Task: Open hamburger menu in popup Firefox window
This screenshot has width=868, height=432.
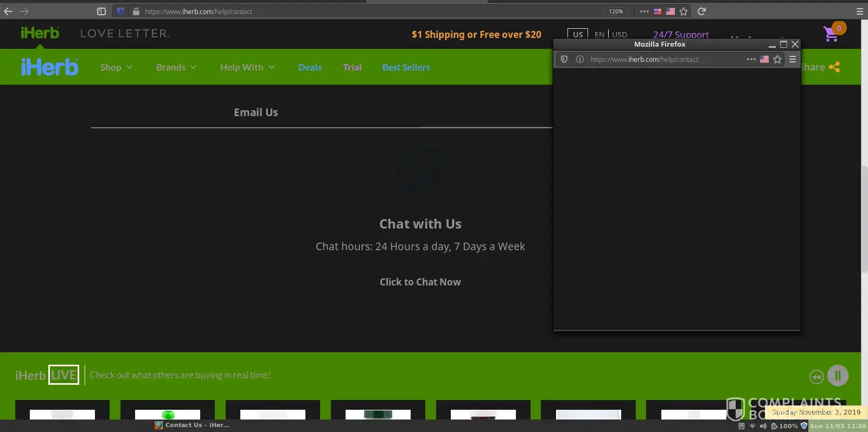Action: tap(793, 59)
